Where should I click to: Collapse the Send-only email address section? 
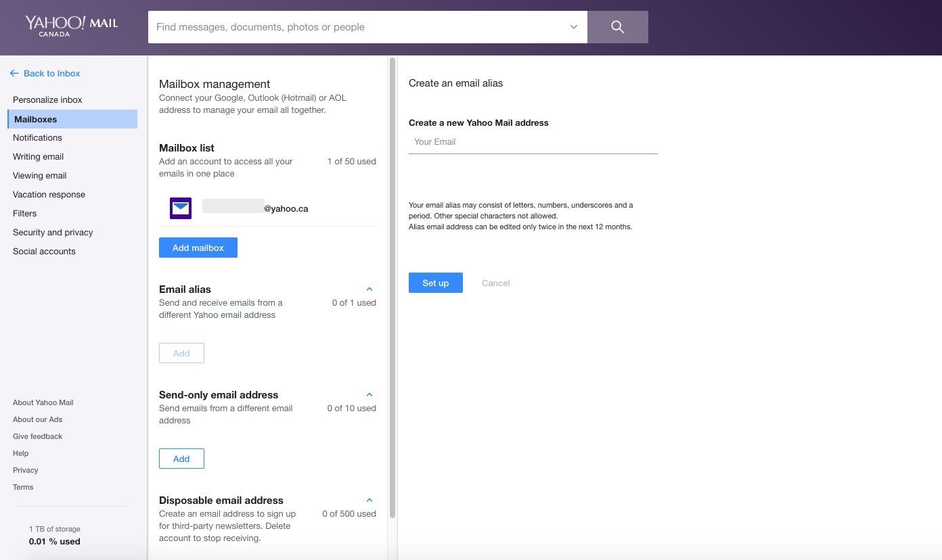[369, 395]
